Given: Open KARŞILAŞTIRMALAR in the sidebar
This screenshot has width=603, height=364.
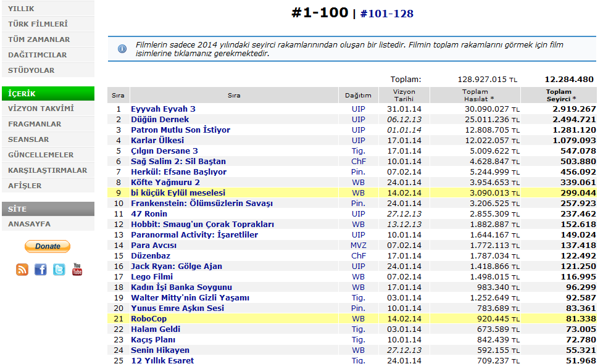Looking at the screenshot, I should (x=48, y=170).
